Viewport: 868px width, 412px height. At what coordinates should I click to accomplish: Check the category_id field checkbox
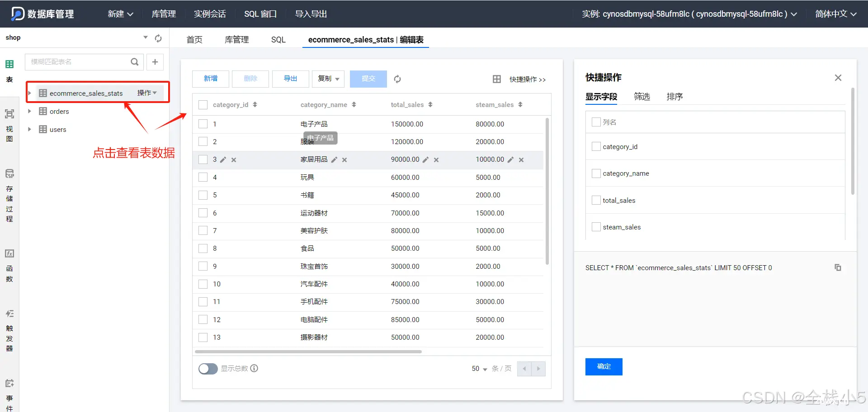[596, 146]
